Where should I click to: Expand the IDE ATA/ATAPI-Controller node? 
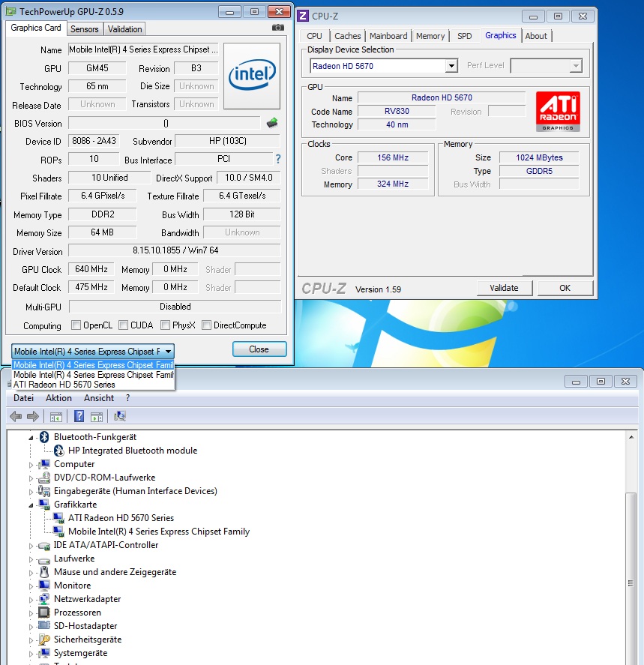tap(31, 546)
